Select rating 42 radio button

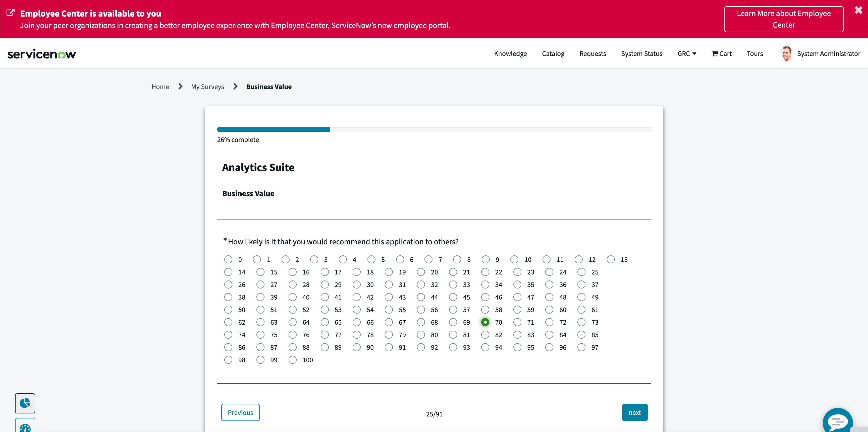tap(356, 297)
